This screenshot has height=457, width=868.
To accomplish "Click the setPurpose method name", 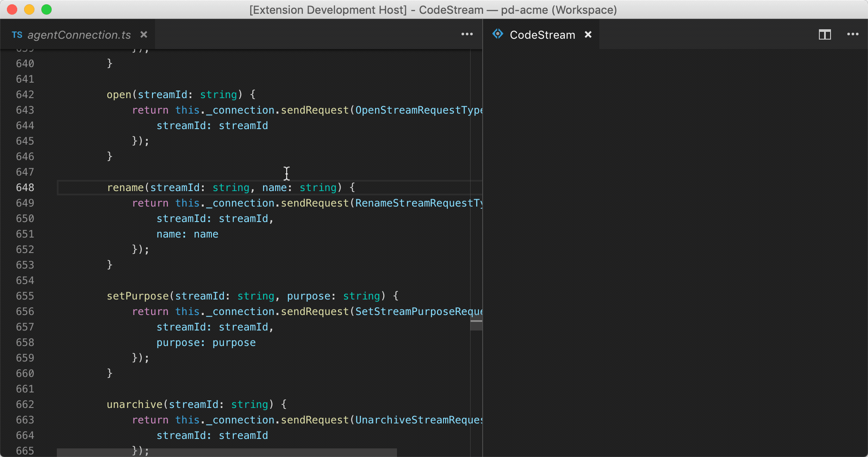I will 137,296.
